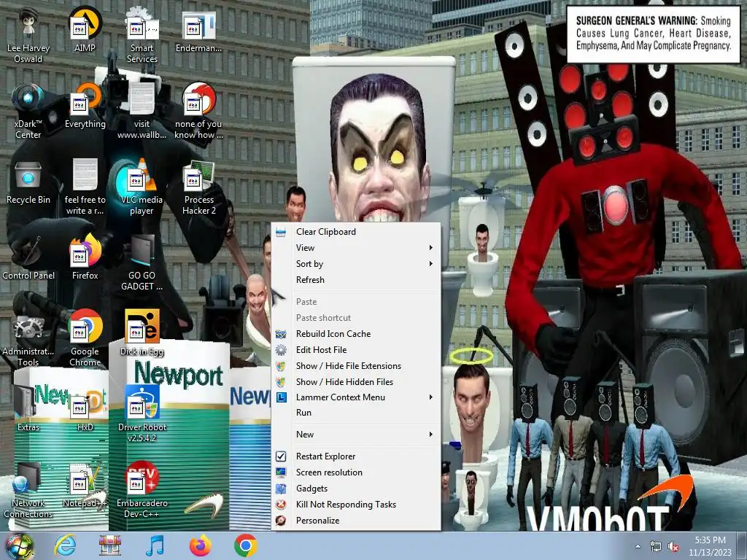Launch Google Chrome desktop shortcut
Screen dimensions: 747x560
click(x=85, y=339)
